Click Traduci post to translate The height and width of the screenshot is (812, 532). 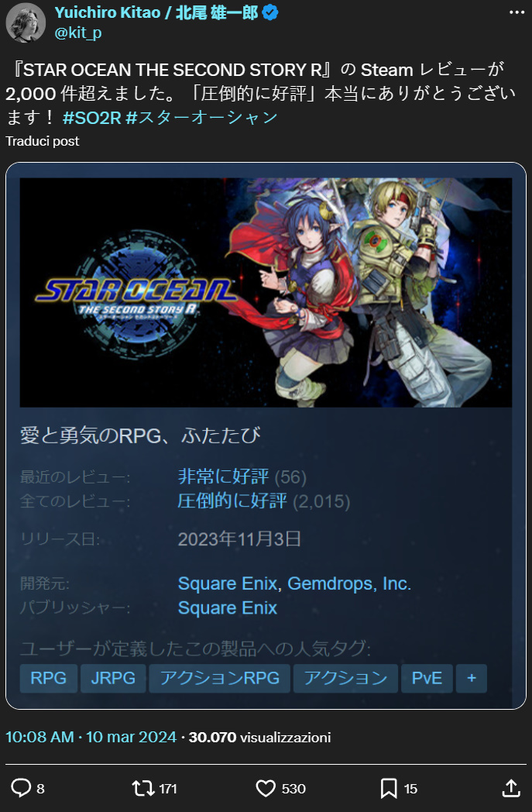coord(43,141)
